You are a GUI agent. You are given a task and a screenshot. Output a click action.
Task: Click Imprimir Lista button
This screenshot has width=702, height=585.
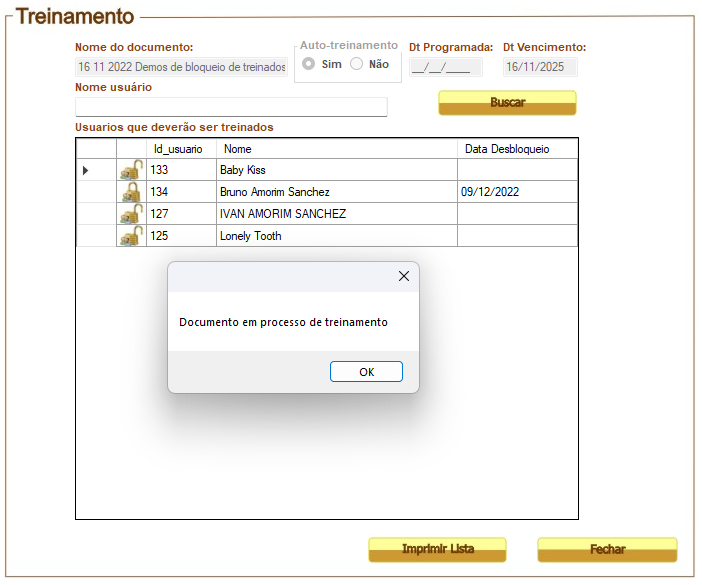coord(437,549)
